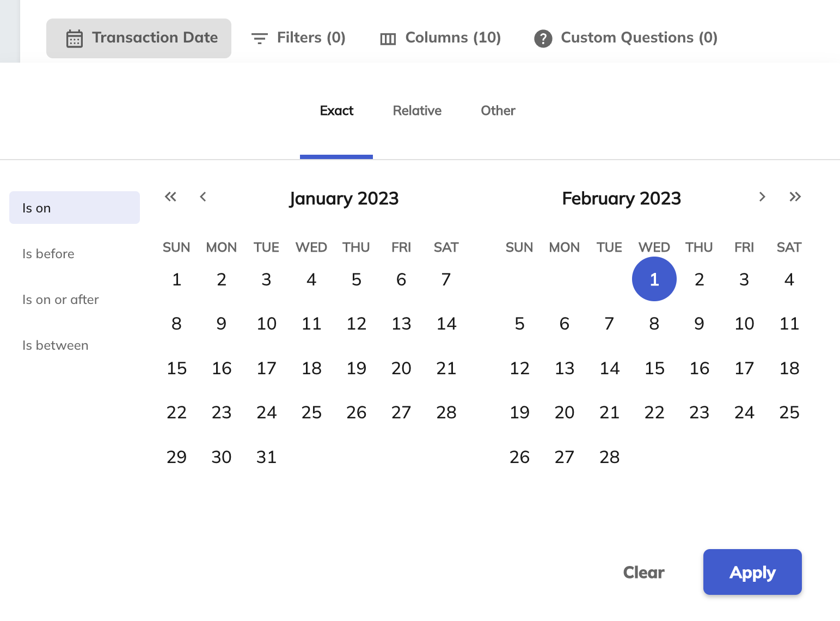Pick January 25 in the calendar
The image size is (840, 621).
coord(311,412)
